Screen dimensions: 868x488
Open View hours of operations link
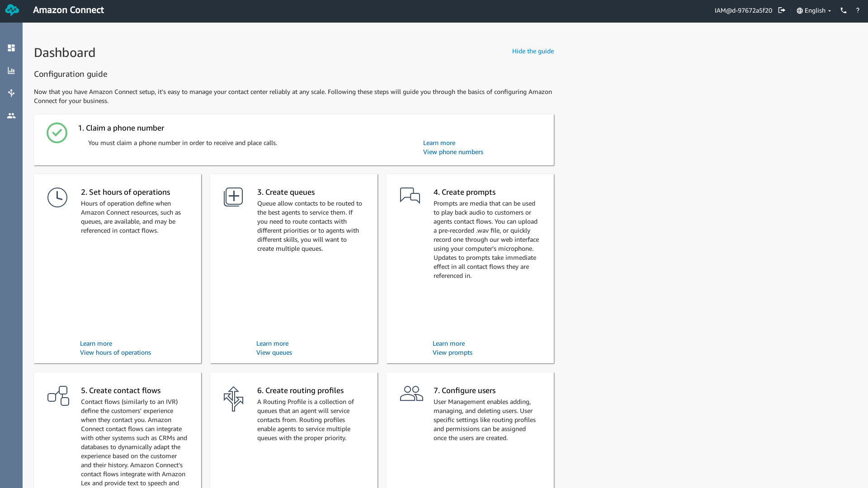point(115,352)
